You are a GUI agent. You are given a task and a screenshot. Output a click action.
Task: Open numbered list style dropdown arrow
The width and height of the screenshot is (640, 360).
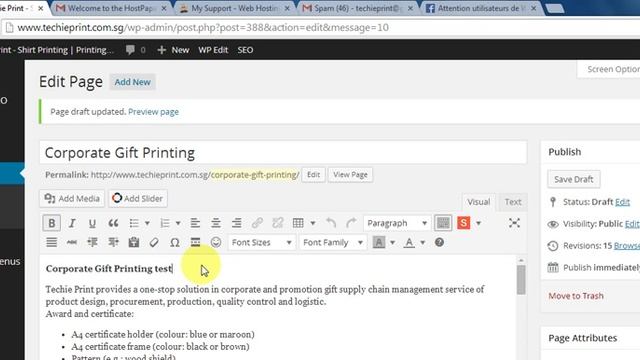178,223
